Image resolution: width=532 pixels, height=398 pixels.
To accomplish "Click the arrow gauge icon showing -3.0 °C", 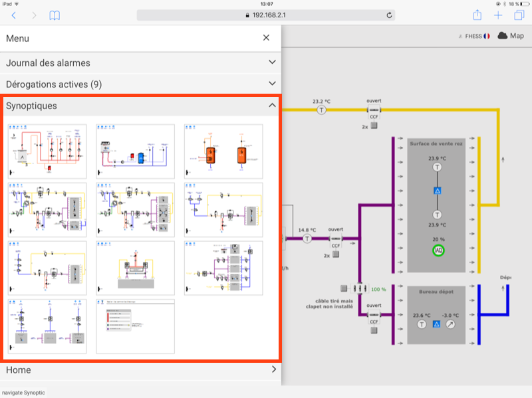I will (450, 324).
